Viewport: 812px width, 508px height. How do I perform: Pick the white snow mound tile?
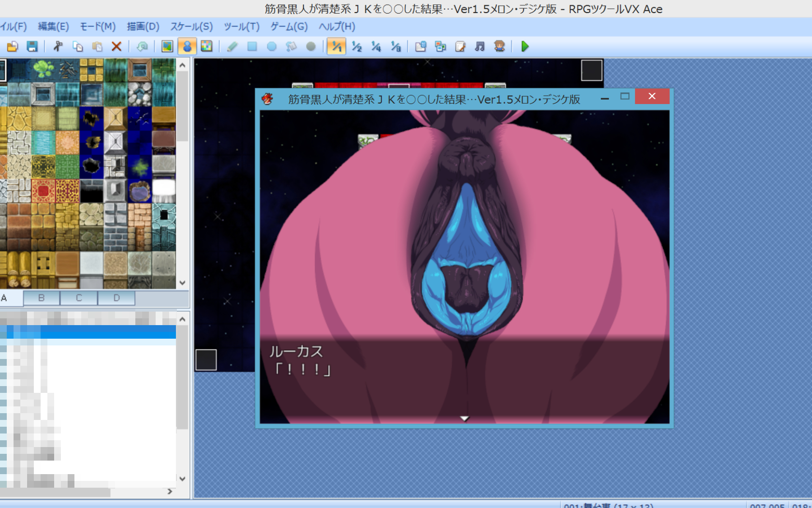coord(164,191)
